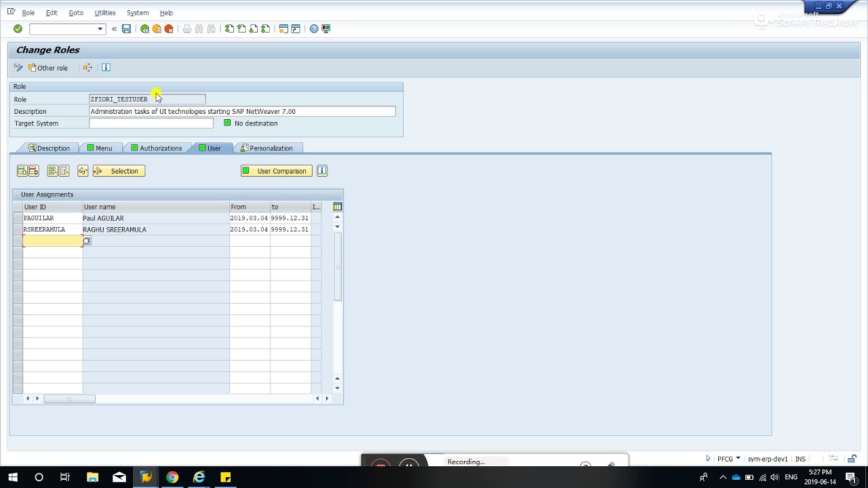This screenshot has width=868, height=488.
Task: Open the Role menu
Action: [x=28, y=12]
